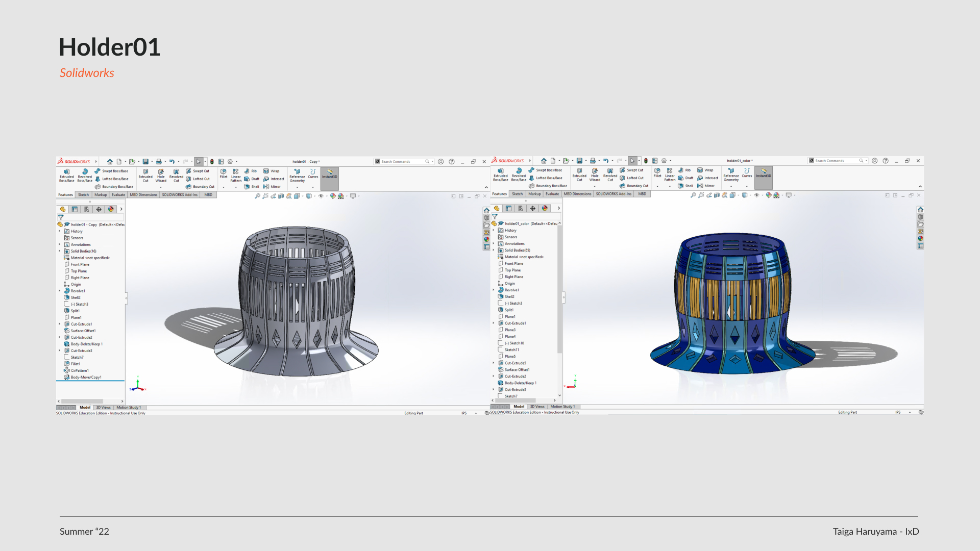The height and width of the screenshot is (551, 980).
Task: Select Revolved Cut in the holder01_color window
Action: [610, 174]
